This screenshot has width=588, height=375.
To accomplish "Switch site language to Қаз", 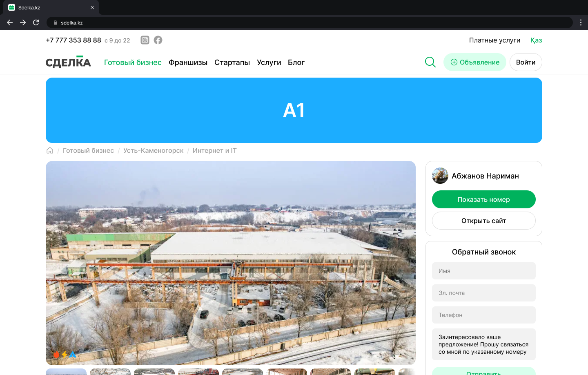I will pyautogui.click(x=536, y=40).
